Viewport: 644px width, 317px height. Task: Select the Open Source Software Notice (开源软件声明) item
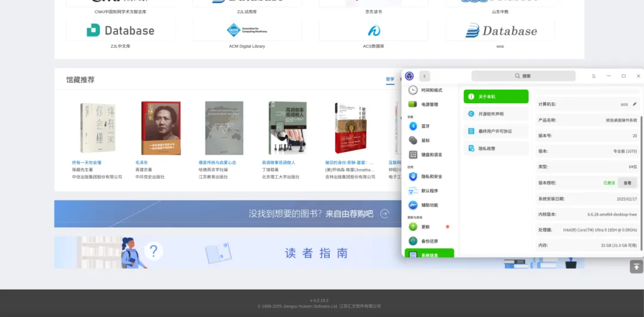496,114
